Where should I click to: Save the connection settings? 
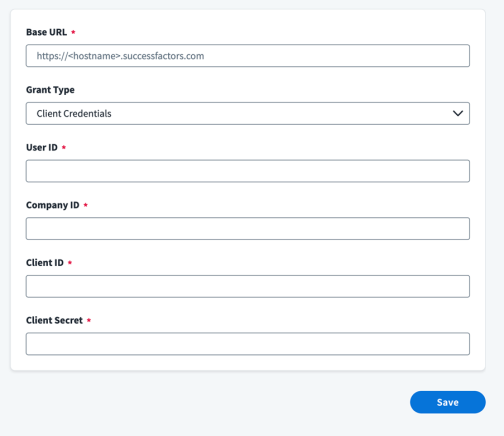click(x=448, y=402)
